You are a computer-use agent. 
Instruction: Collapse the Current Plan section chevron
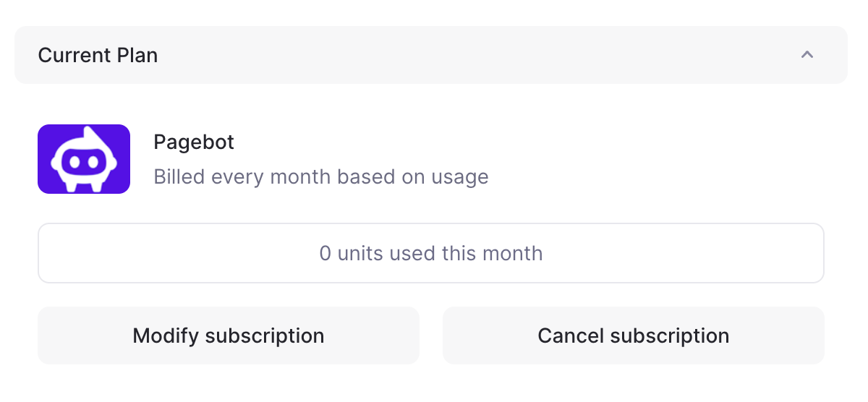click(x=807, y=55)
